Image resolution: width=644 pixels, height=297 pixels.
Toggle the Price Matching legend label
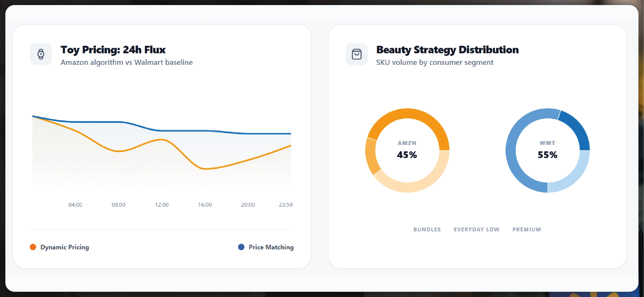tap(271, 247)
